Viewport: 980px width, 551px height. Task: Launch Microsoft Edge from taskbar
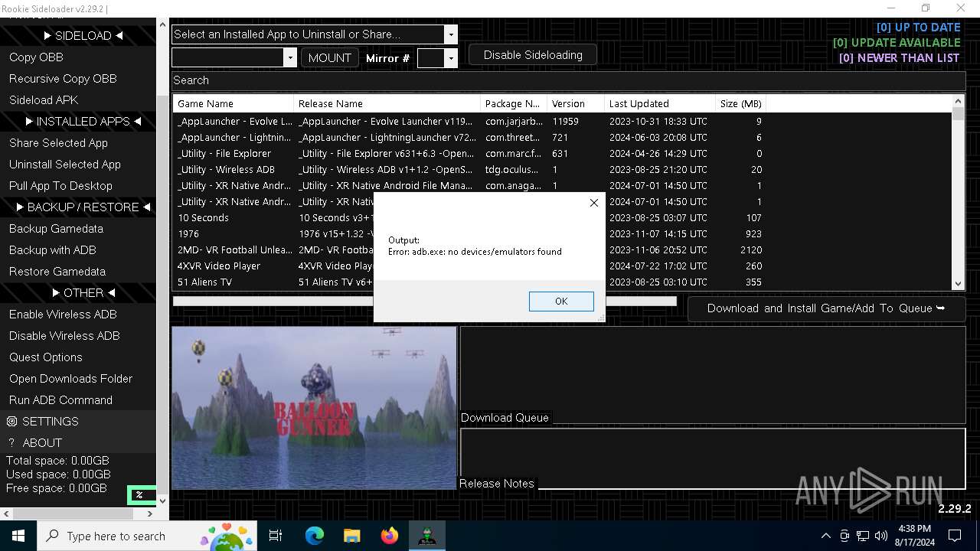click(314, 536)
